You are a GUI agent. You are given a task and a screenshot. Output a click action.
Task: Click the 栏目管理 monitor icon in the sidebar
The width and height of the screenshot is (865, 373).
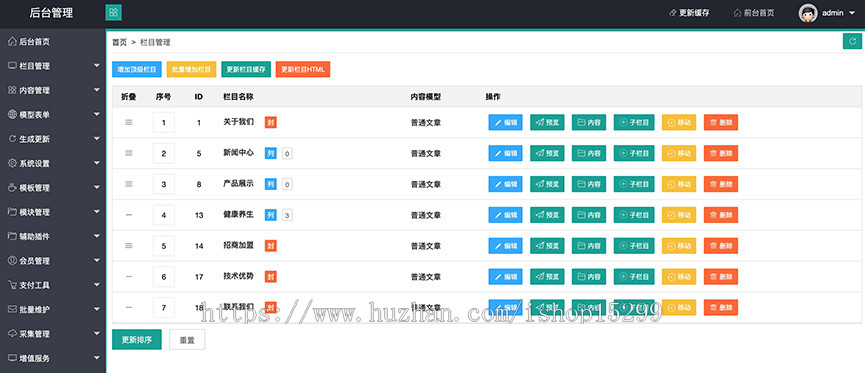click(x=12, y=66)
